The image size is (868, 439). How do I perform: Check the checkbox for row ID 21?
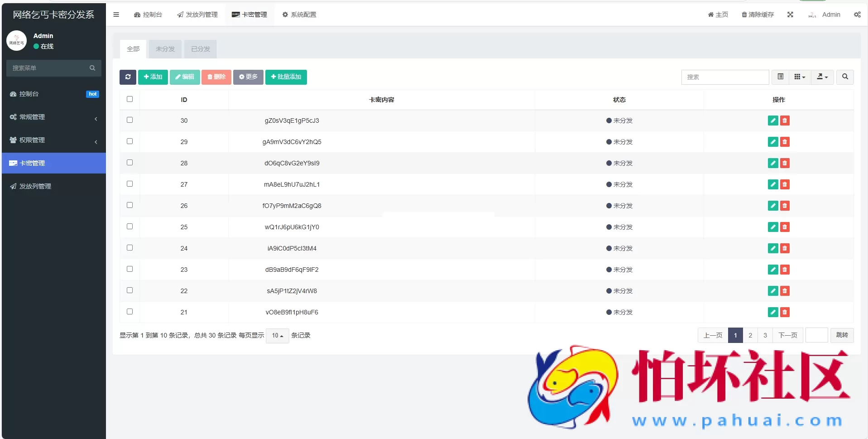(130, 312)
